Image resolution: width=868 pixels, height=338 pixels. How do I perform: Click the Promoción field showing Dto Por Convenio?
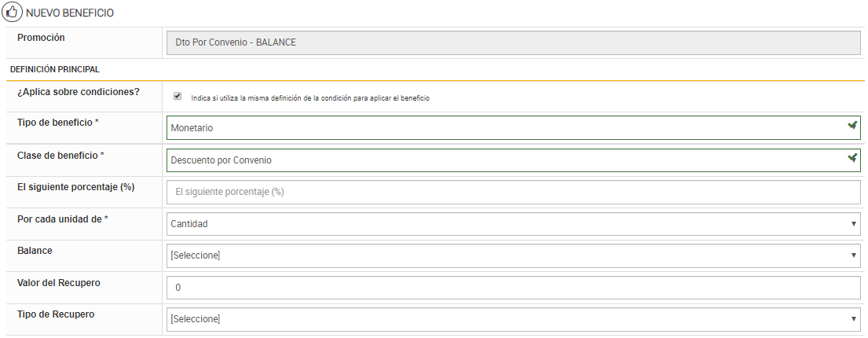514,42
